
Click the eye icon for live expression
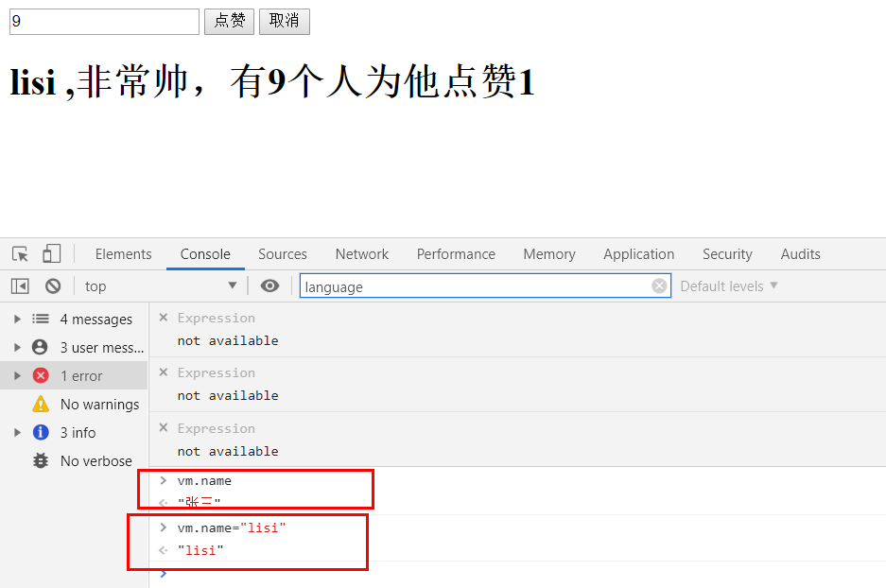pos(269,286)
